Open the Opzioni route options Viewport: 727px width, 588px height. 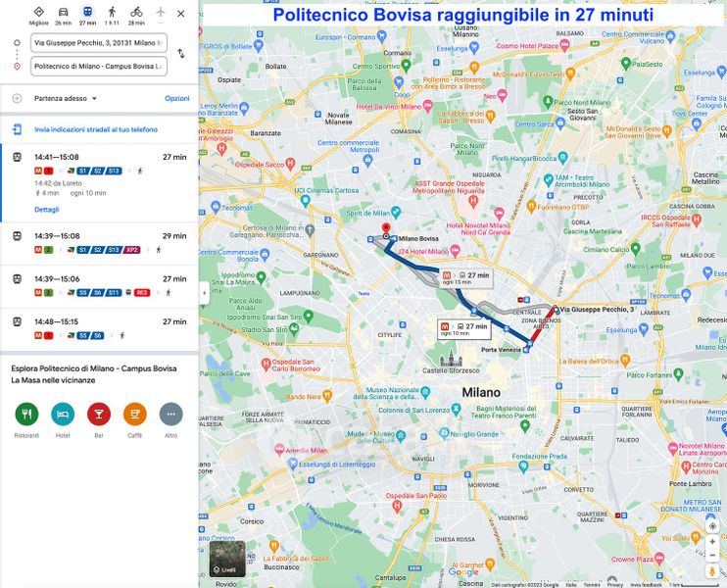click(x=176, y=99)
